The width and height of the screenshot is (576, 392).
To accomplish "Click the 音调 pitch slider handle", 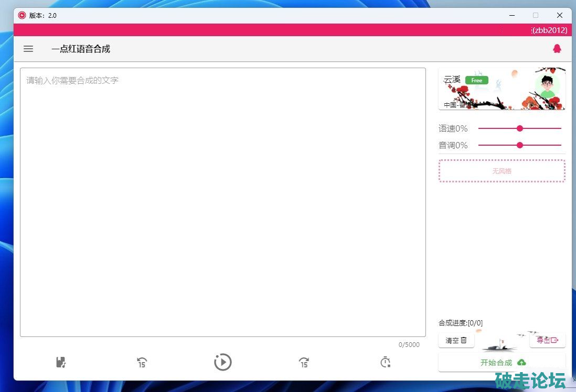I will 520,145.
